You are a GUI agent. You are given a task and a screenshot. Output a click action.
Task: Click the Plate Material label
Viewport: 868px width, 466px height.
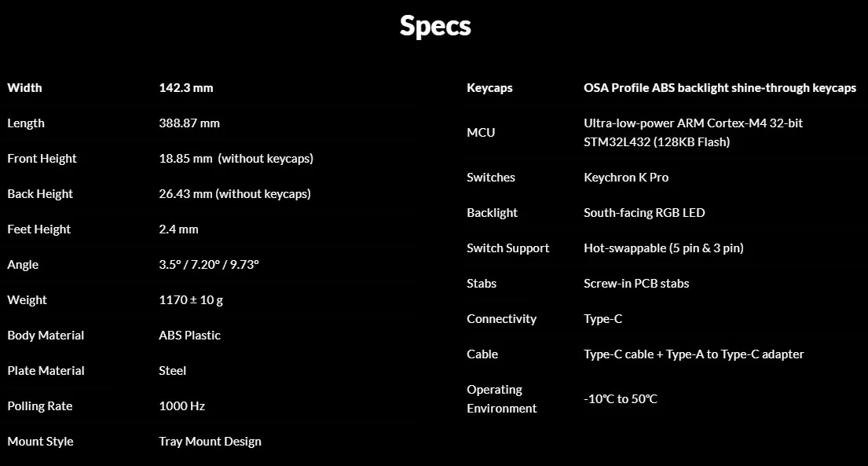point(46,371)
